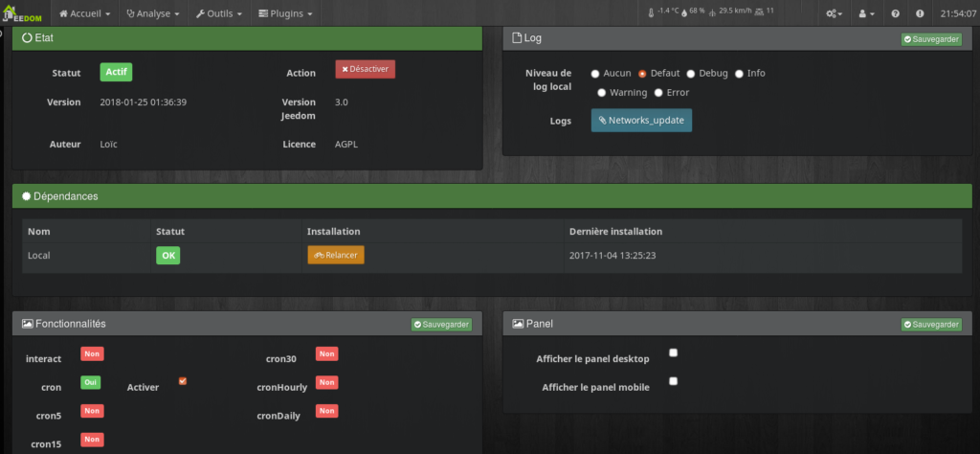Uncheck the cron Activer checkbox
The image size is (980, 454).
[183, 381]
